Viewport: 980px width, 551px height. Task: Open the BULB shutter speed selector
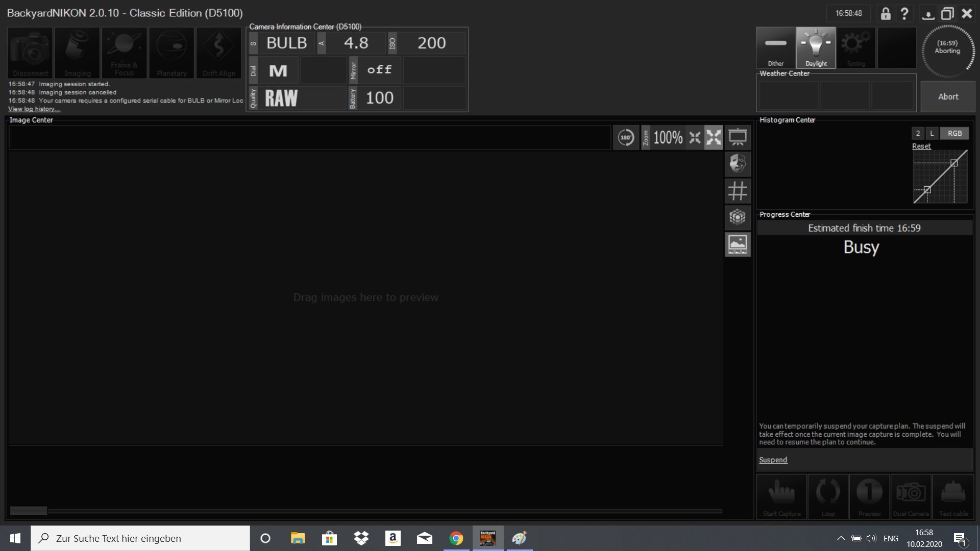pos(286,43)
